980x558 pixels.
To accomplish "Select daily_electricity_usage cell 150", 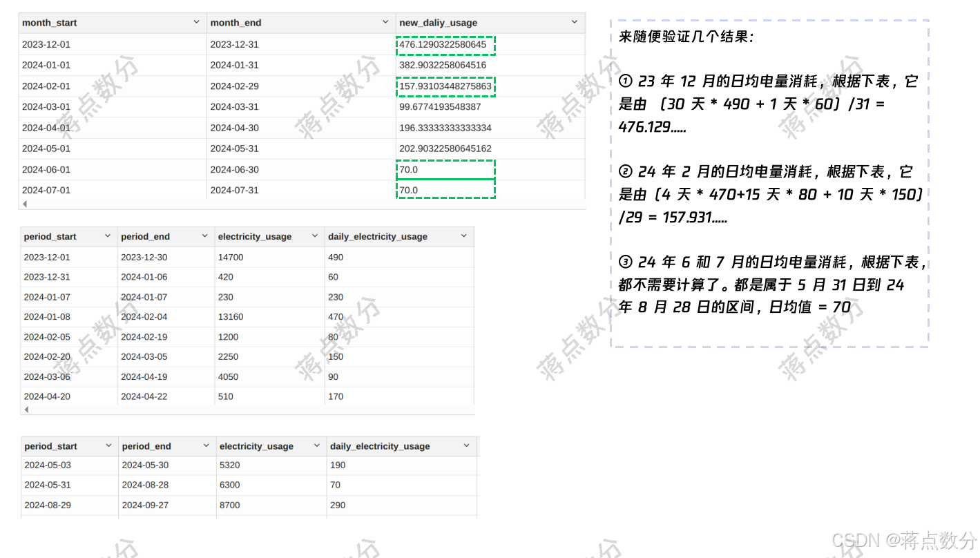I will tap(399, 357).
